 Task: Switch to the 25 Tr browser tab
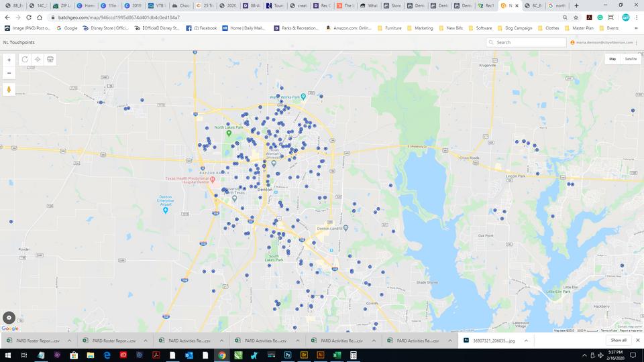click(205, 6)
